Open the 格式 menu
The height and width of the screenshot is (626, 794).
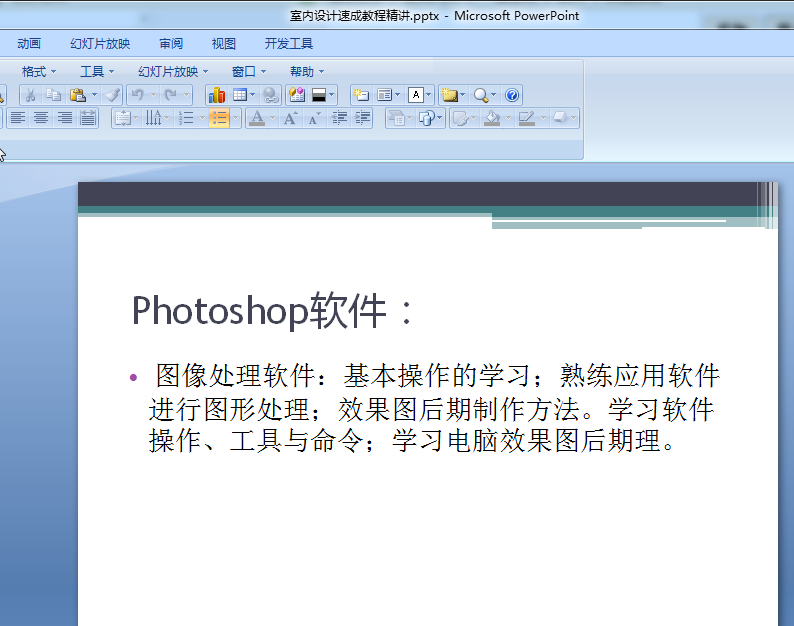(x=38, y=72)
